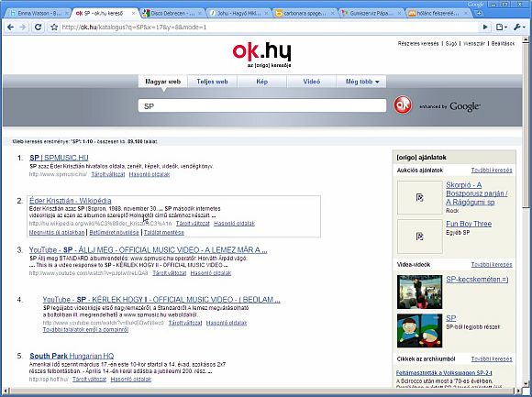Click Hasonló oldalak under the South Park result

(131, 380)
